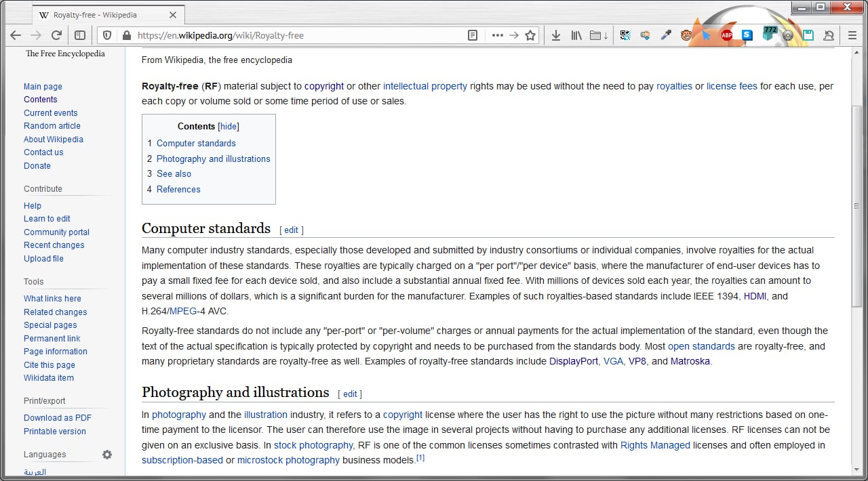Viewport: 868px width, 481px height.
Task: Toggle the sidebar panel button
Action: [x=80, y=35]
